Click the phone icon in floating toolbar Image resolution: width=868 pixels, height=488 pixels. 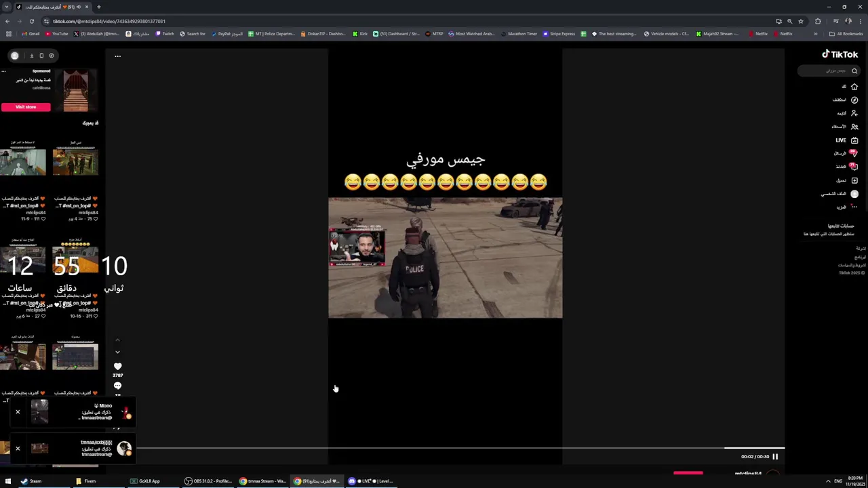[41, 56]
